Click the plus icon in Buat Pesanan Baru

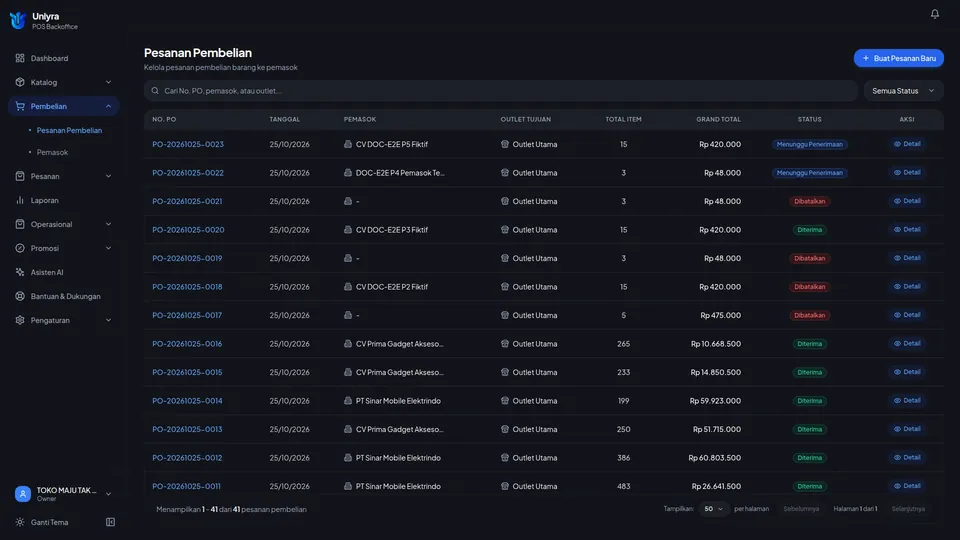click(866, 58)
